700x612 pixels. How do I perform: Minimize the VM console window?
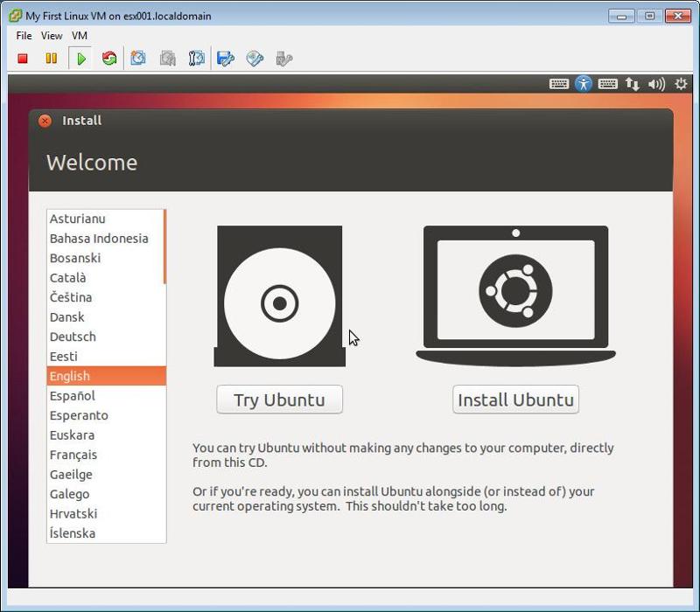[621, 16]
